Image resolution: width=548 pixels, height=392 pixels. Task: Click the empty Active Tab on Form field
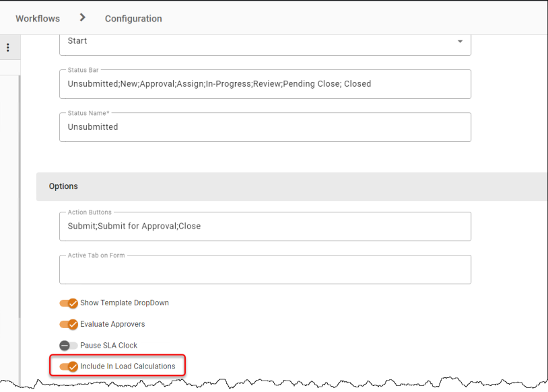(x=265, y=270)
